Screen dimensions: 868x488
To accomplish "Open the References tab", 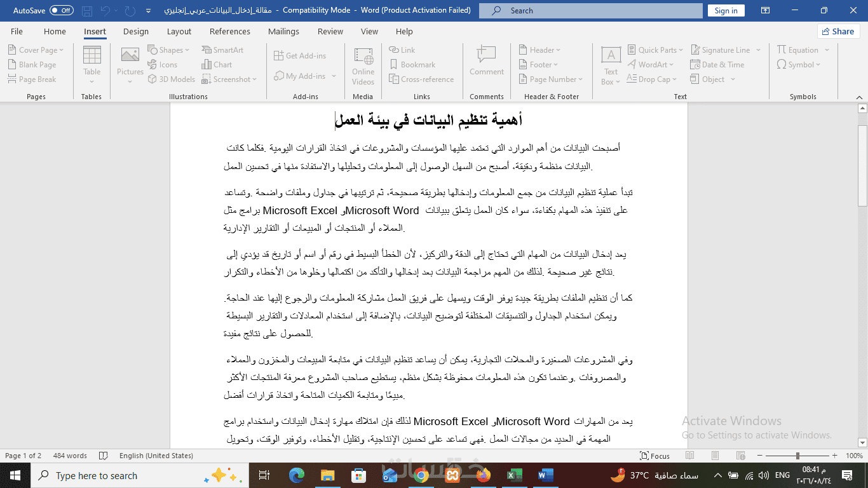I will click(x=230, y=31).
